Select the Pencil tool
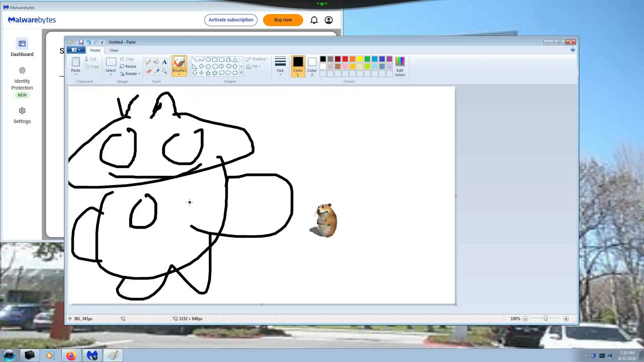The height and width of the screenshot is (362, 644). pos(148,62)
